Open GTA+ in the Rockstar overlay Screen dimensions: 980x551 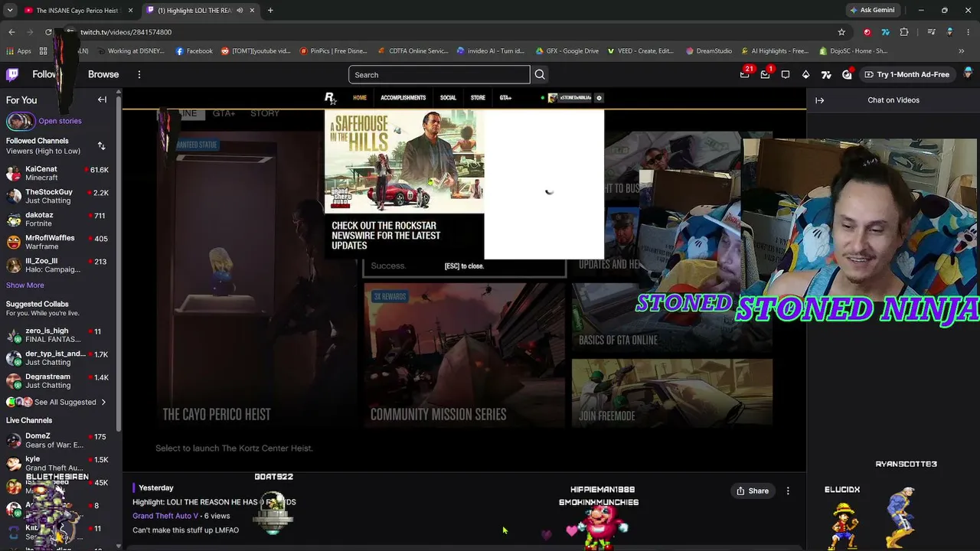tap(505, 98)
